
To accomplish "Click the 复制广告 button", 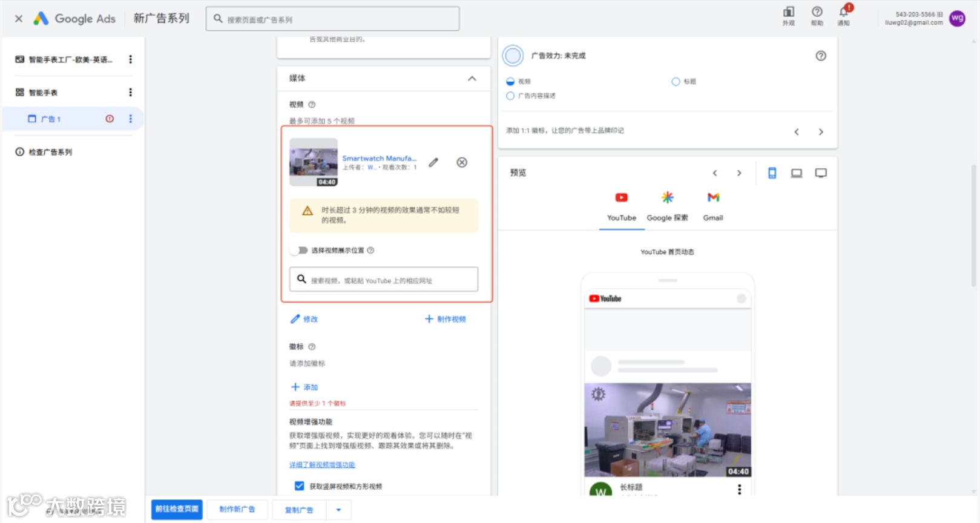I will [299, 510].
